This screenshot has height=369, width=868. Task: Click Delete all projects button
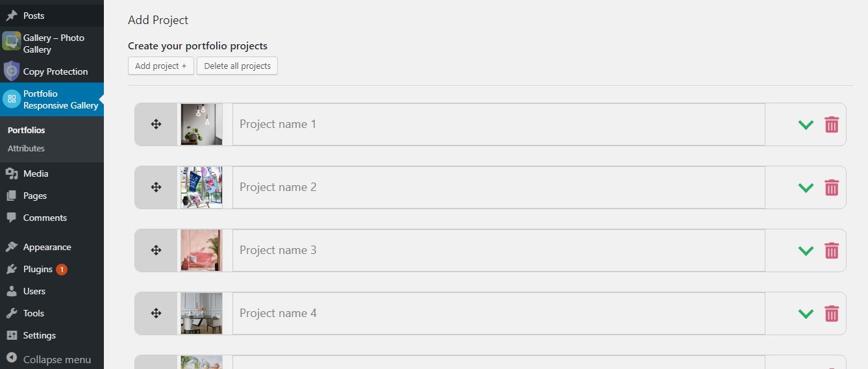pos(238,66)
